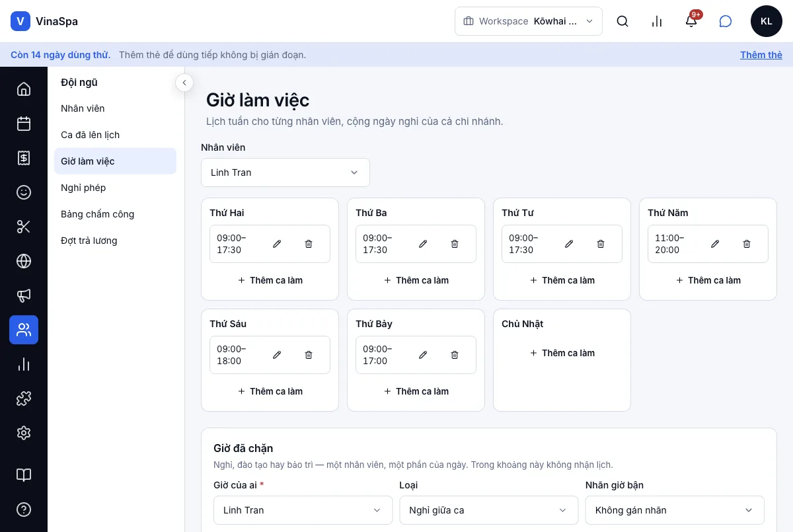Go to Nhân viên in Đội ngũ menu
This screenshot has height=532, width=793.
pos(115,108)
